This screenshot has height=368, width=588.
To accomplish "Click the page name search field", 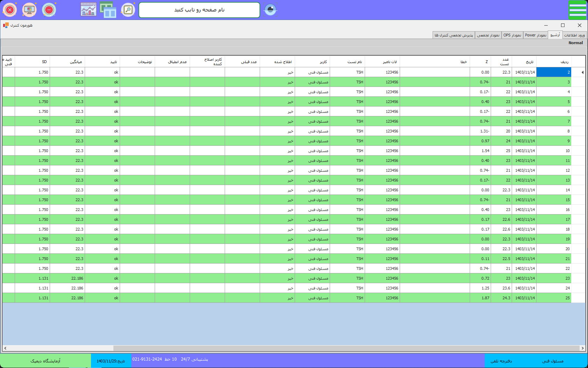I will coord(199,10).
